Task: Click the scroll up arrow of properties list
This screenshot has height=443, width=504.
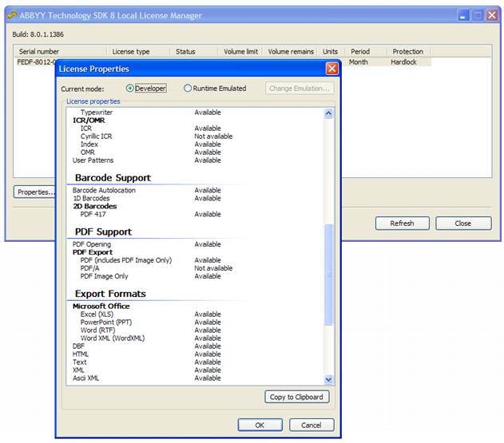Action: pyautogui.click(x=328, y=113)
